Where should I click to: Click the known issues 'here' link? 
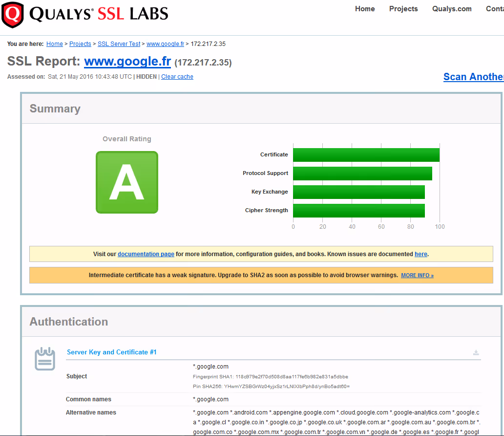[421, 254]
